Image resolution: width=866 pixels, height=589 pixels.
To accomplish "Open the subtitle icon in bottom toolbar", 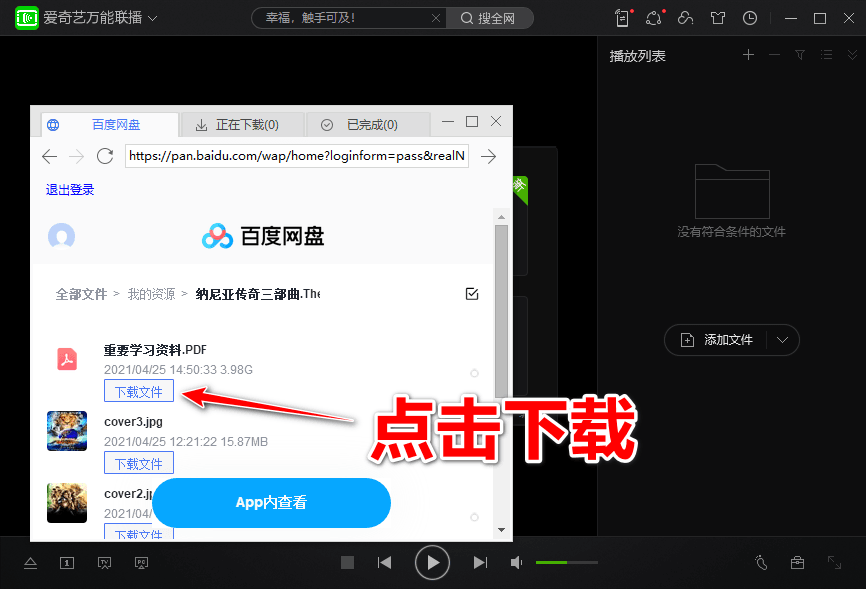I will click(x=67, y=563).
